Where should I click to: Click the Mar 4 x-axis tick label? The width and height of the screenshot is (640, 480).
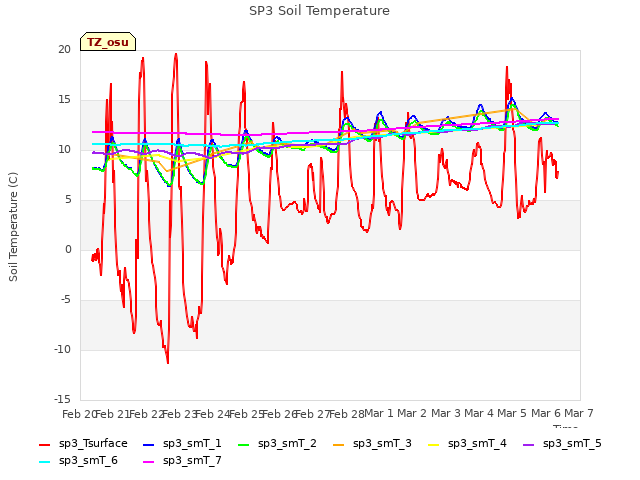click(x=479, y=413)
